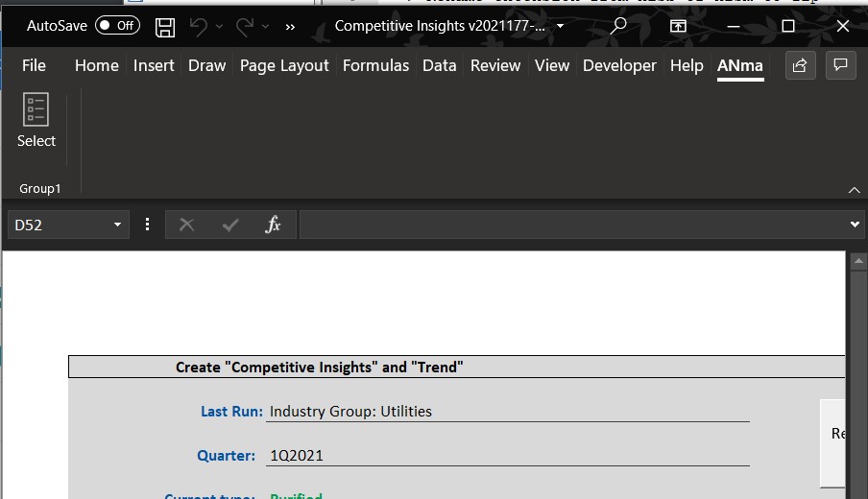The height and width of the screenshot is (499, 868).
Task: Open the Comments speech bubble icon
Action: click(840, 65)
